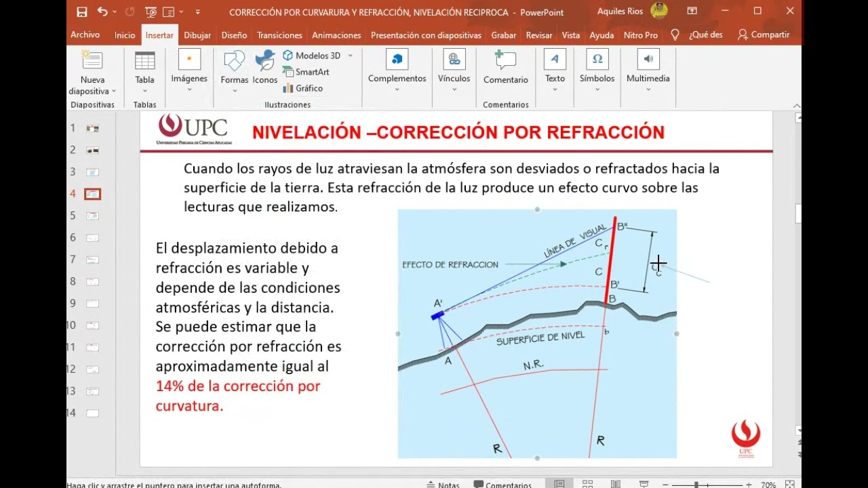Viewport: 868px width, 488px height.
Task: Select slide 9 thumbnail
Action: point(92,304)
